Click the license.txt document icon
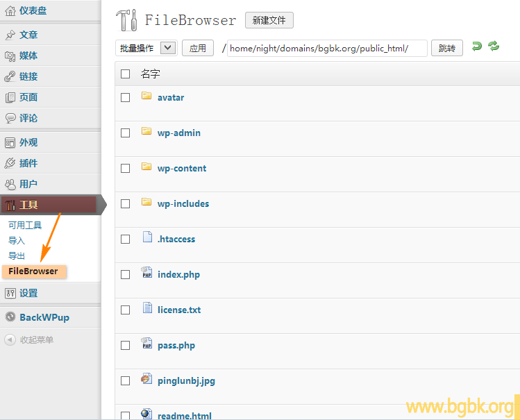520x420 pixels. click(146, 308)
